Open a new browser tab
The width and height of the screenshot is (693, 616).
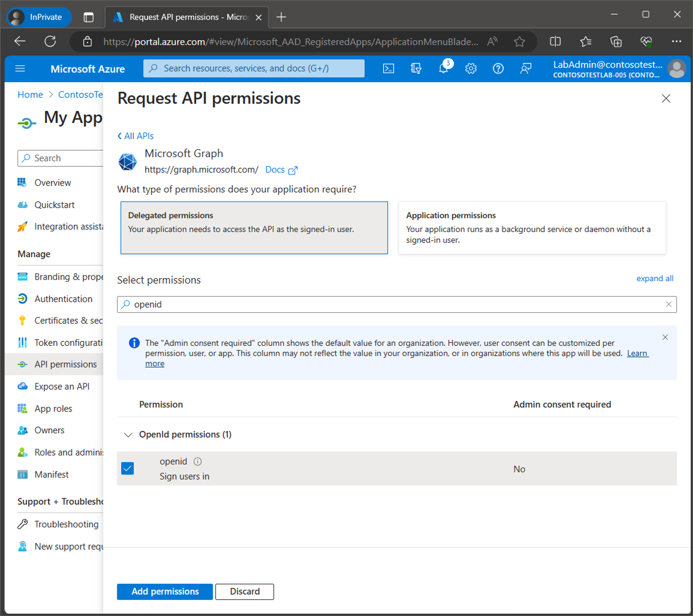pos(281,17)
